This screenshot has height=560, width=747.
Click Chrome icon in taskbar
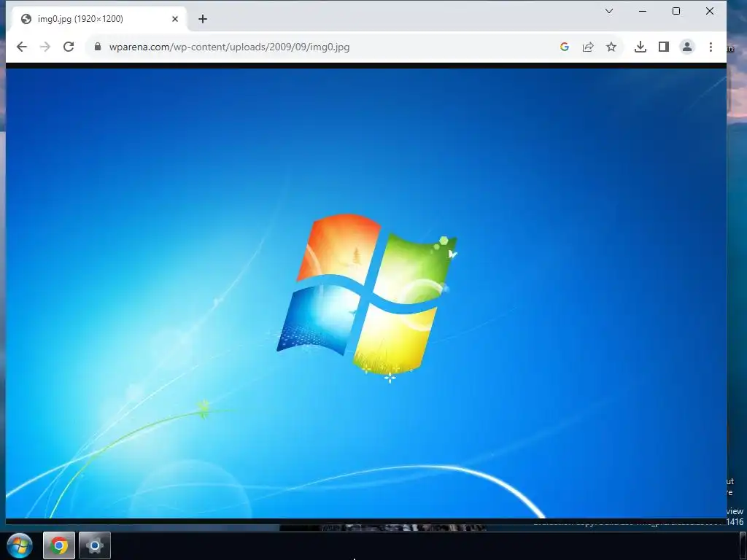click(x=59, y=545)
